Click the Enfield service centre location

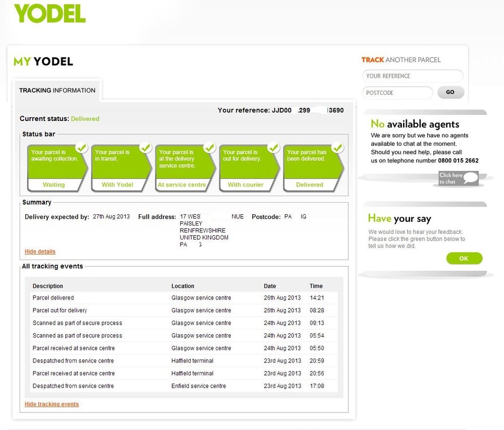(199, 386)
